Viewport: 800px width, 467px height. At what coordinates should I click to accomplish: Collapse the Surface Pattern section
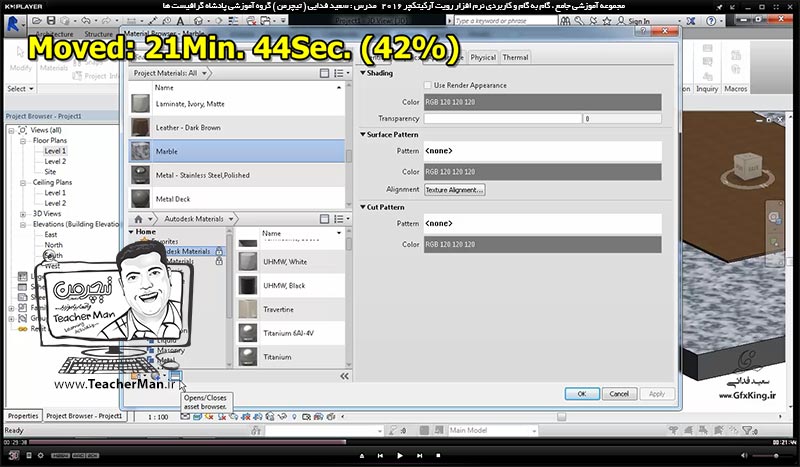[363, 134]
